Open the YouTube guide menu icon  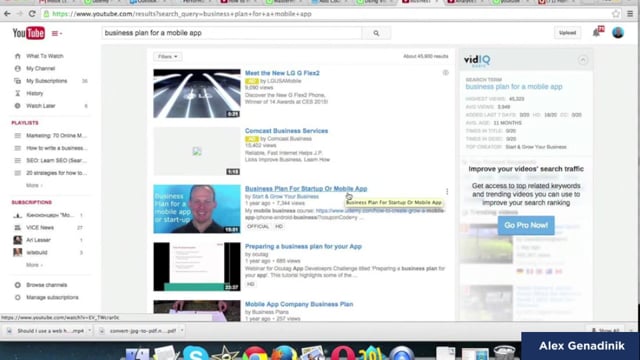pyautogui.click(x=56, y=33)
